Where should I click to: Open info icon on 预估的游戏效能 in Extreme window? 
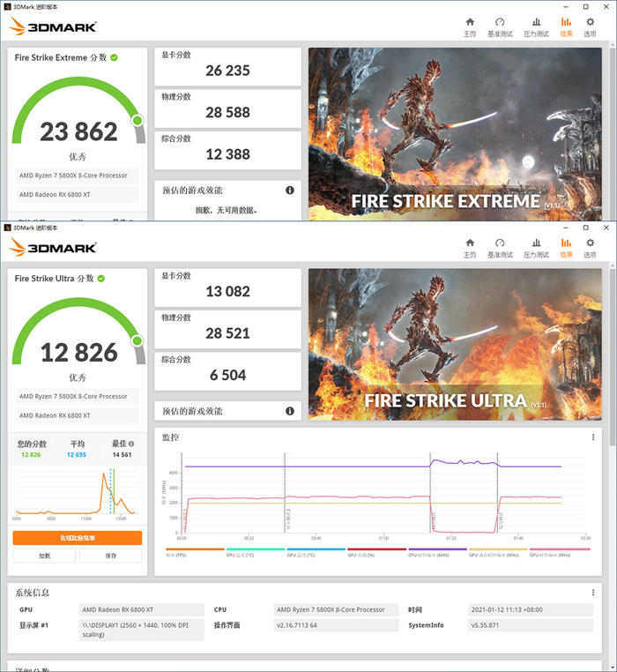coord(290,190)
